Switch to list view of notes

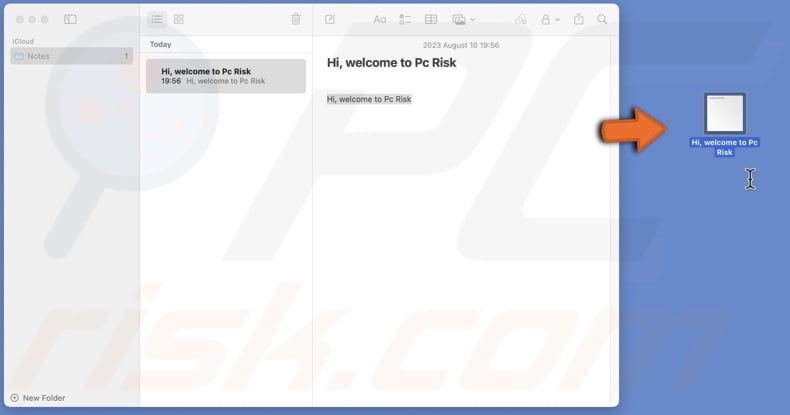point(157,19)
